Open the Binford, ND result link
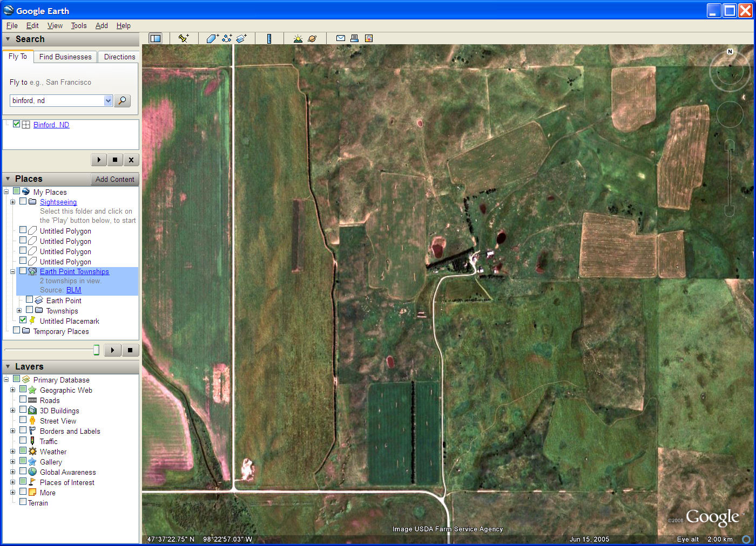The image size is (756, 546). [x=51, y=125]
